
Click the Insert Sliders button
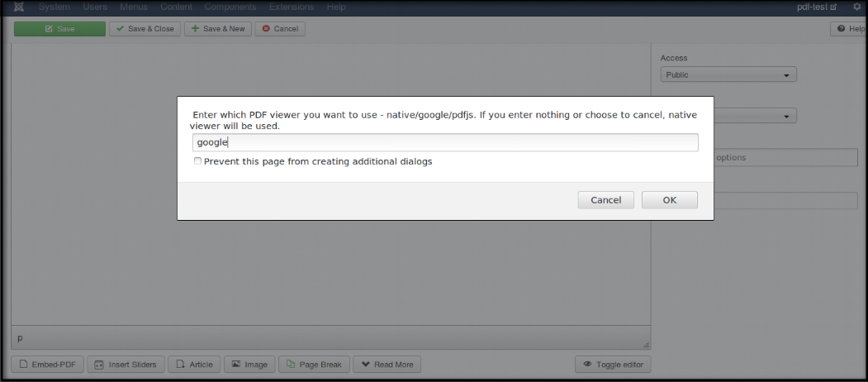pos(126,365)
